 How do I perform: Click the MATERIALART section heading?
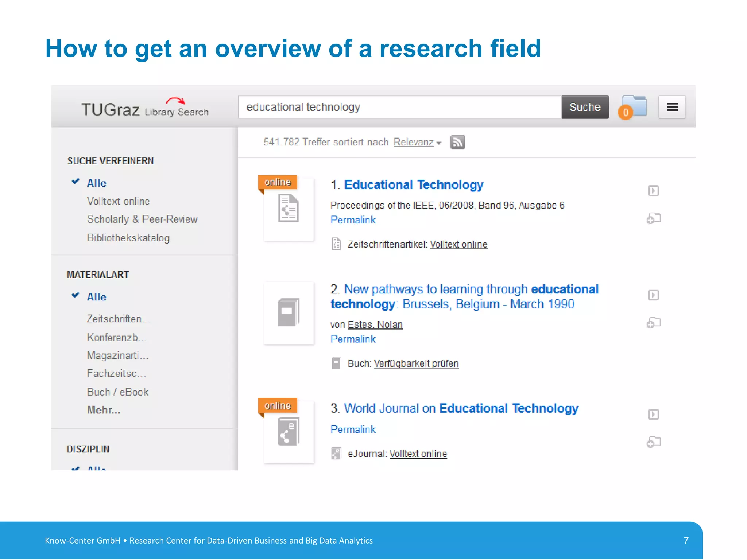click(98, 275)
